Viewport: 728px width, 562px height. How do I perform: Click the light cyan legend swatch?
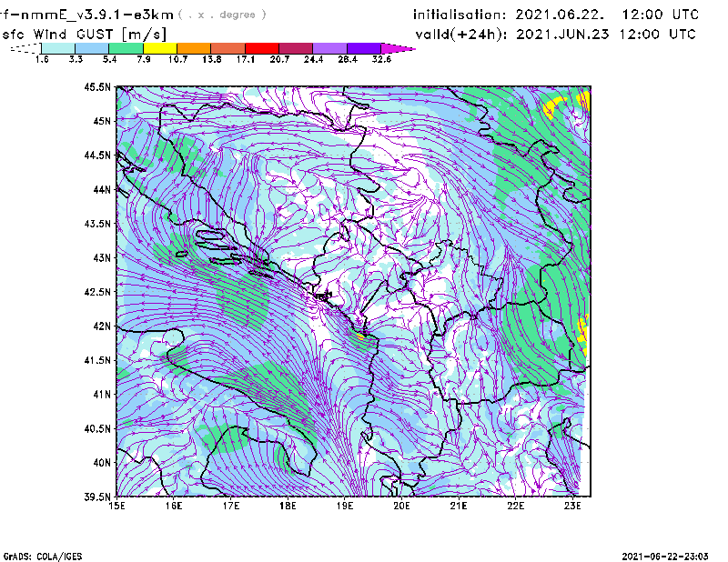(x=58, y=48)
